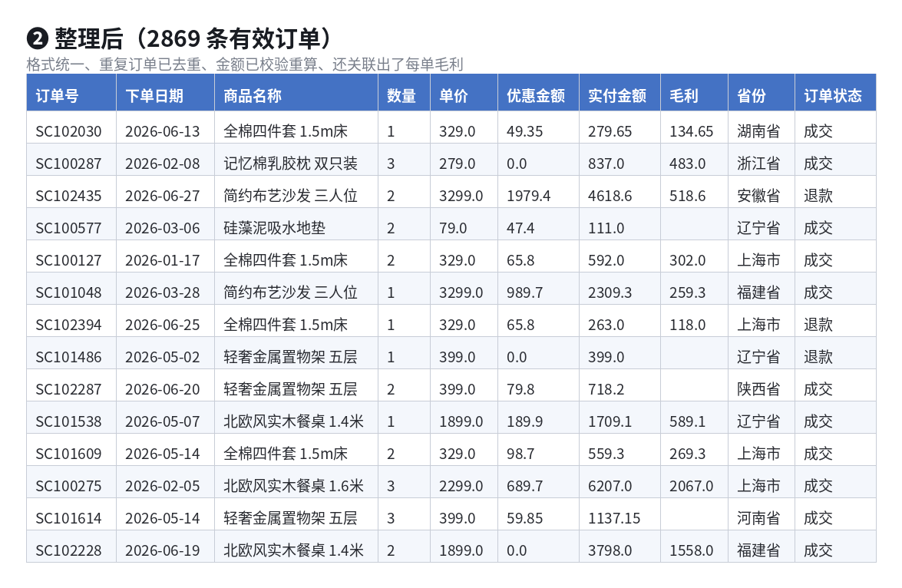Select order number SC101614

tap(68, 518)
